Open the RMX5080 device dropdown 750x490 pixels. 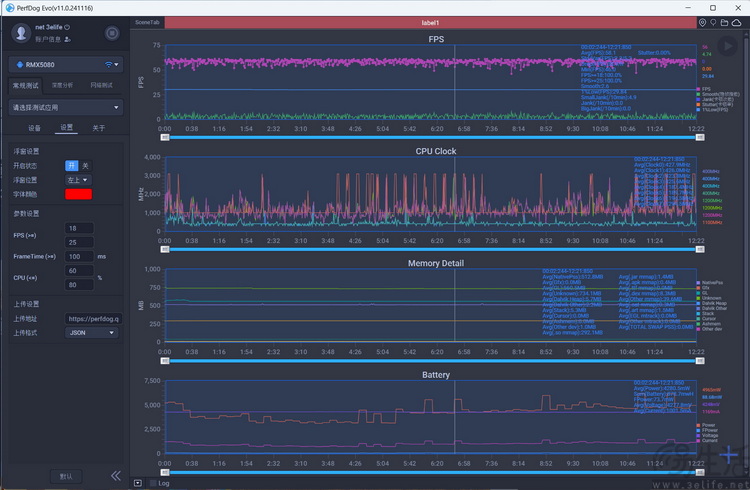point(66,65)
